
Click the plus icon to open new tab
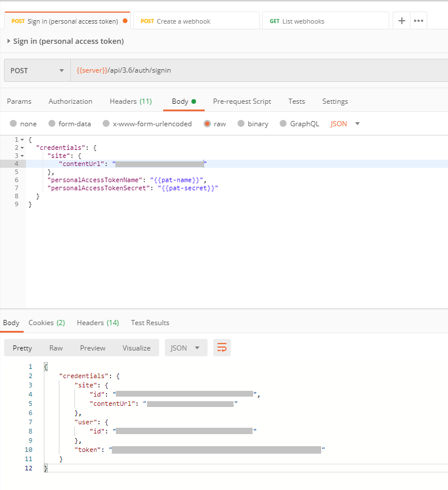coord(402,21)
